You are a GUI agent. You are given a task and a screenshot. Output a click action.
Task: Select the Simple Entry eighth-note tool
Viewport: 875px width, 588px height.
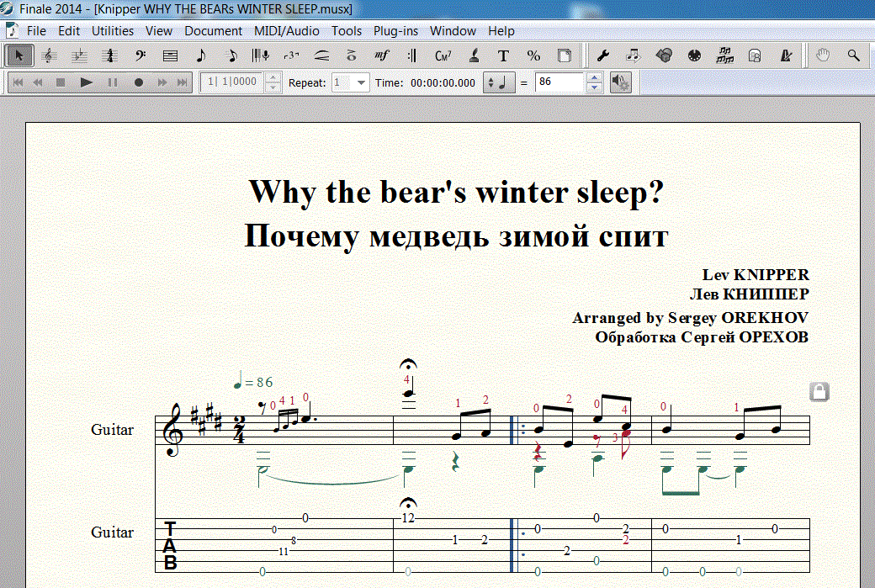point(201,56)
